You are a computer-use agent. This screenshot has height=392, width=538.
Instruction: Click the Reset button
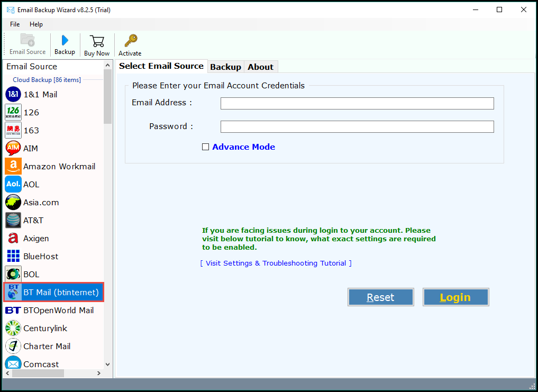[380, 297]
